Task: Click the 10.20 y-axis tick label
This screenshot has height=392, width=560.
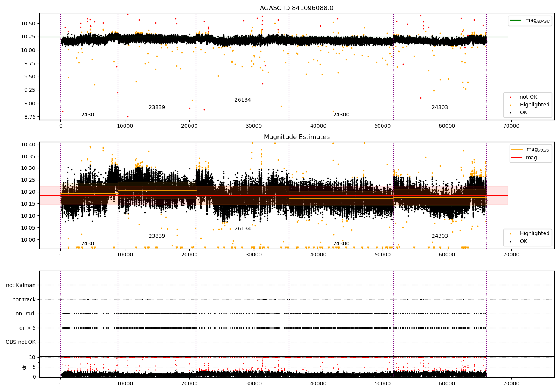Action: 29,192
